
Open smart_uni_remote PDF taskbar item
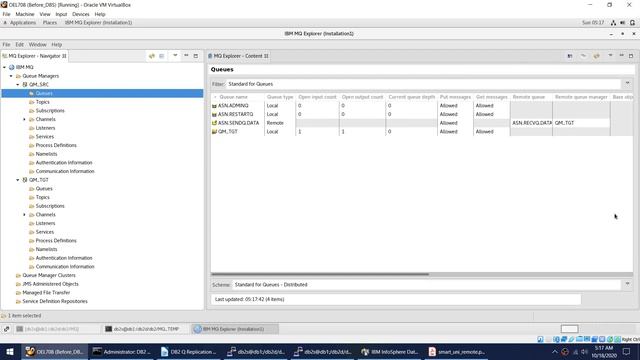[x=457, y=352]
